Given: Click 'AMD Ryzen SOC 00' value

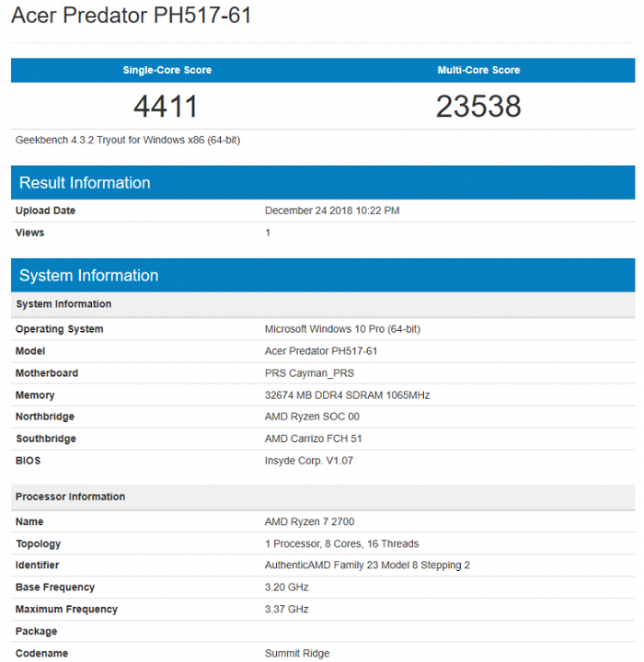Looking at the screenshot, I should pos(312,417).
